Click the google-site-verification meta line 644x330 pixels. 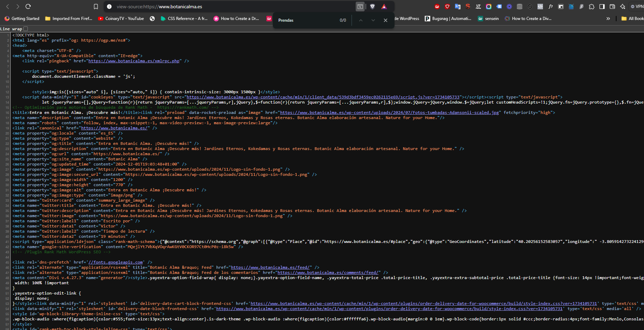point(127,247)
